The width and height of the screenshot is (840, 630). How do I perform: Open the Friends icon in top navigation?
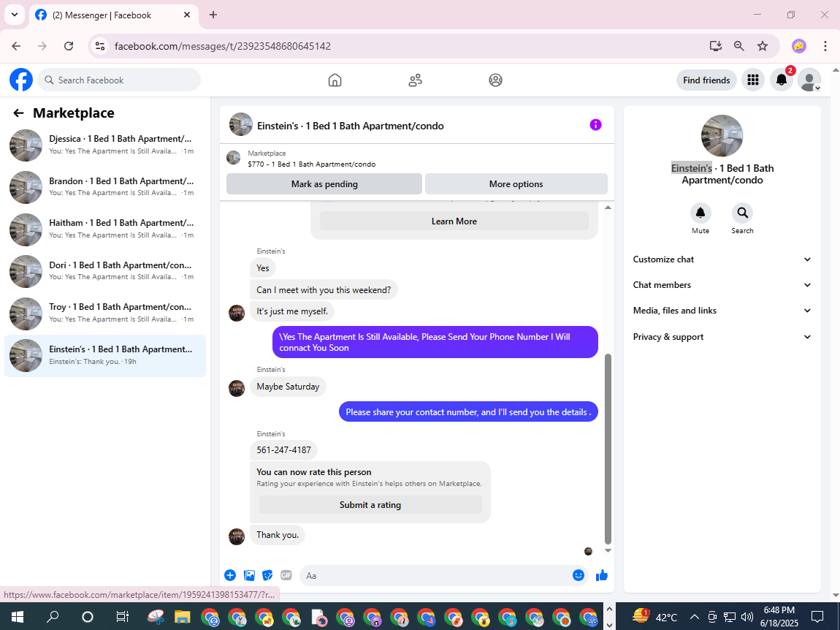click(x=415, y=80)
